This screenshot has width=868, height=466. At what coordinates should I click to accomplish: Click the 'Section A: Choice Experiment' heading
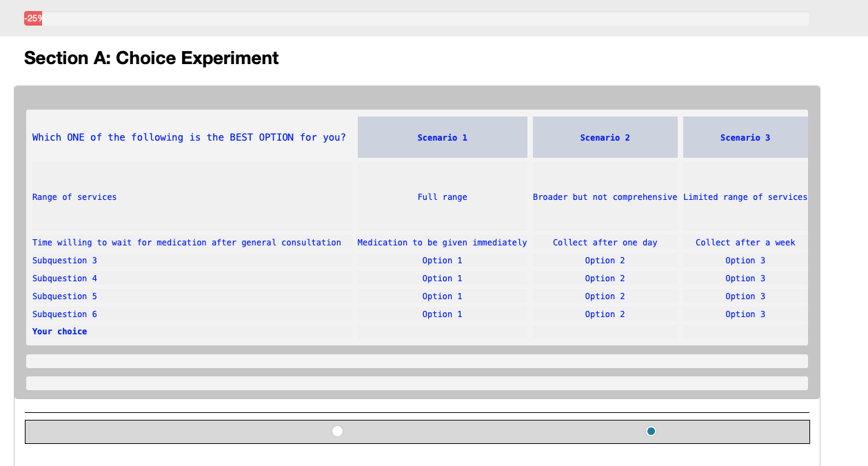click(151, 59)
